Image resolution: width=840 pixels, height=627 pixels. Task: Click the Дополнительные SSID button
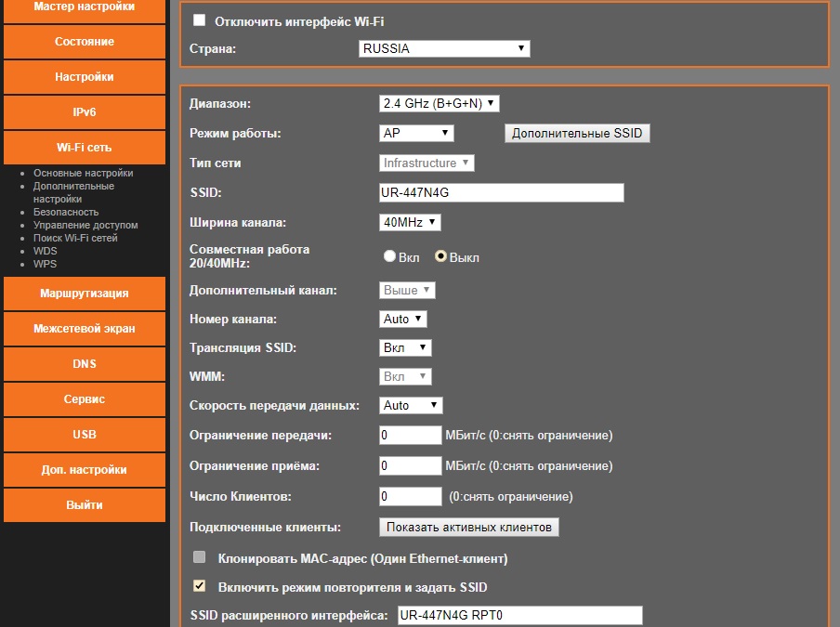577,134
